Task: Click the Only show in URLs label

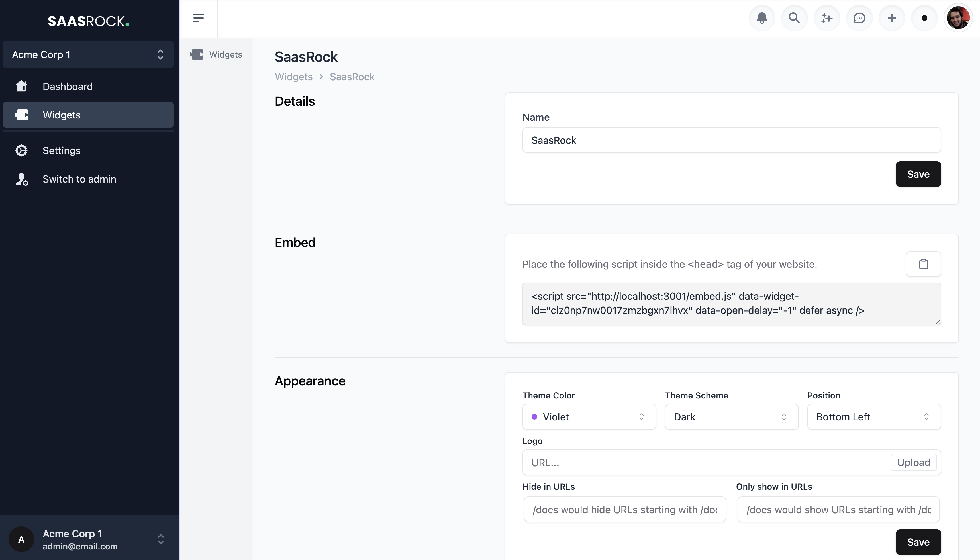Action: 774,487
